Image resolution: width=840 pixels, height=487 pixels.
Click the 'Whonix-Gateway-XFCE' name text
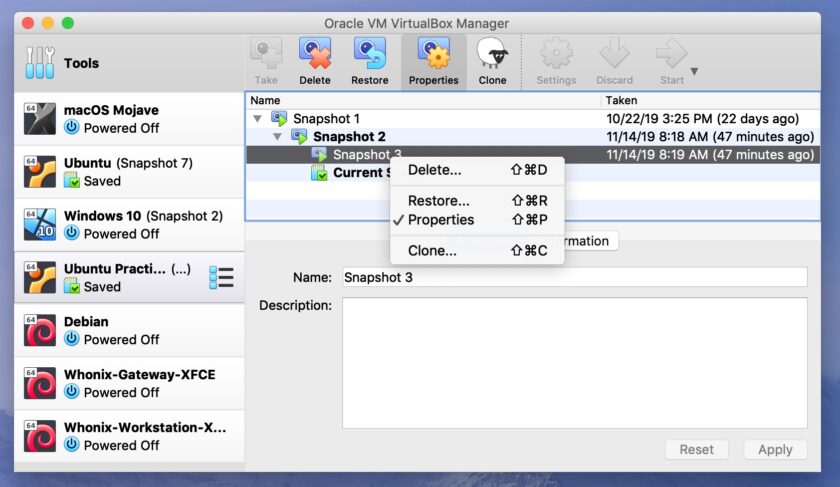click(x=140, y=374)
